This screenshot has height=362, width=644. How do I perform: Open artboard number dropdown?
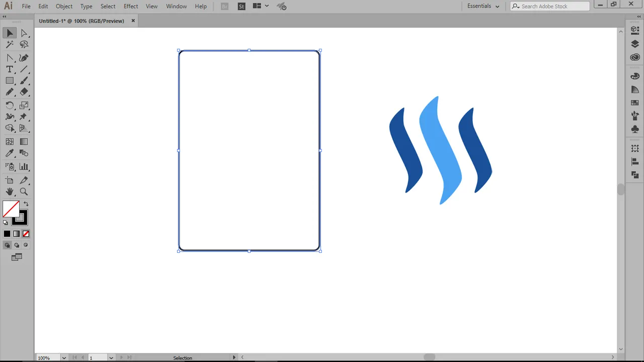111,358
